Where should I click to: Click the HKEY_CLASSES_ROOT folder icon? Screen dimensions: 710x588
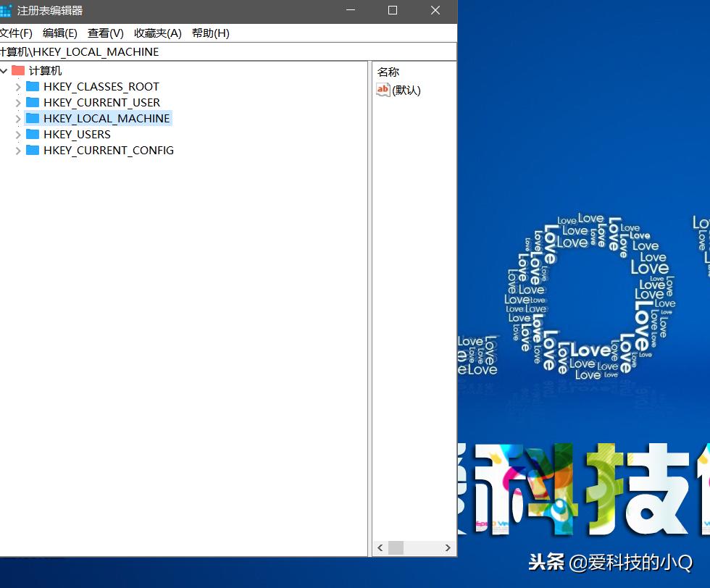tap(32, 86)
